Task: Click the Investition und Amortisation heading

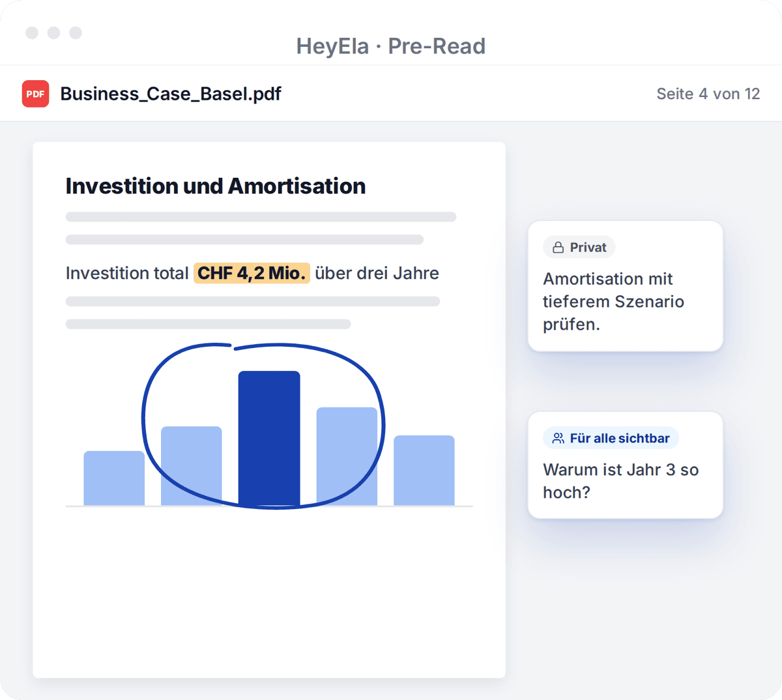Action: point(216,186)
